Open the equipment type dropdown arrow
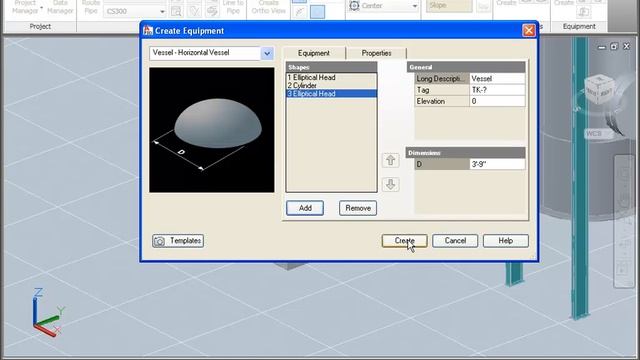 tap(267, 53)
